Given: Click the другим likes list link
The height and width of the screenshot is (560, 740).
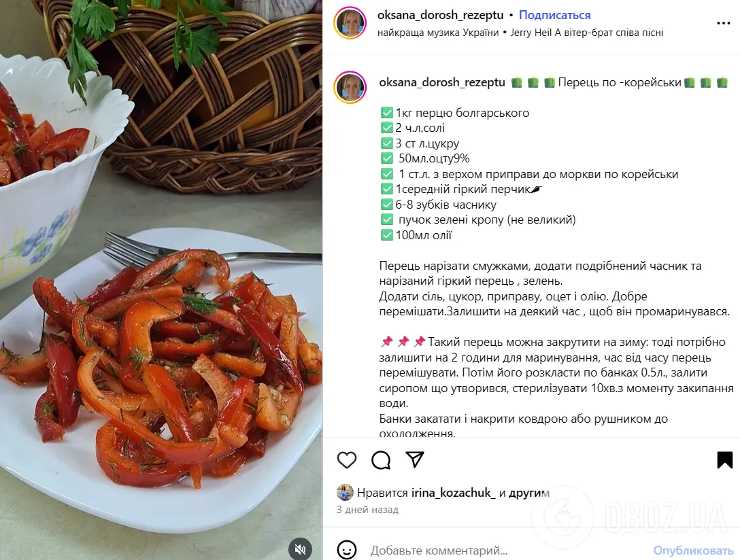Looking at the screenshot, I should [x=529, y=493].
